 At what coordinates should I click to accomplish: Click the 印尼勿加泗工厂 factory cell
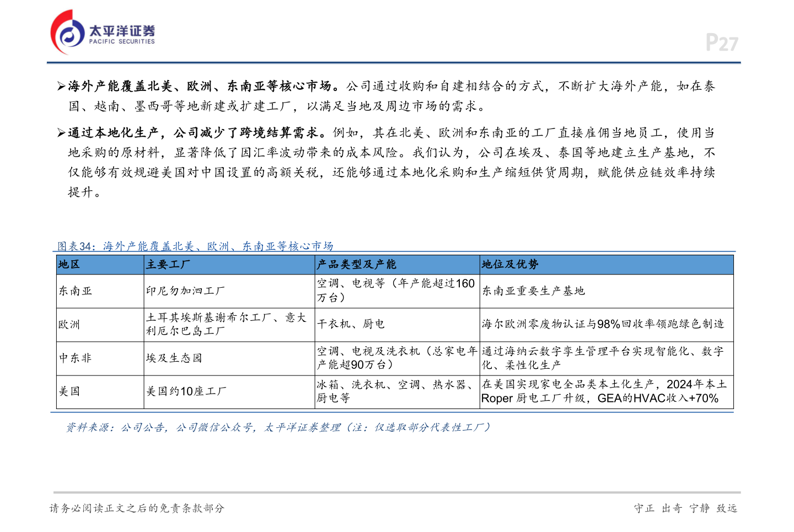[x=185, y=291]
